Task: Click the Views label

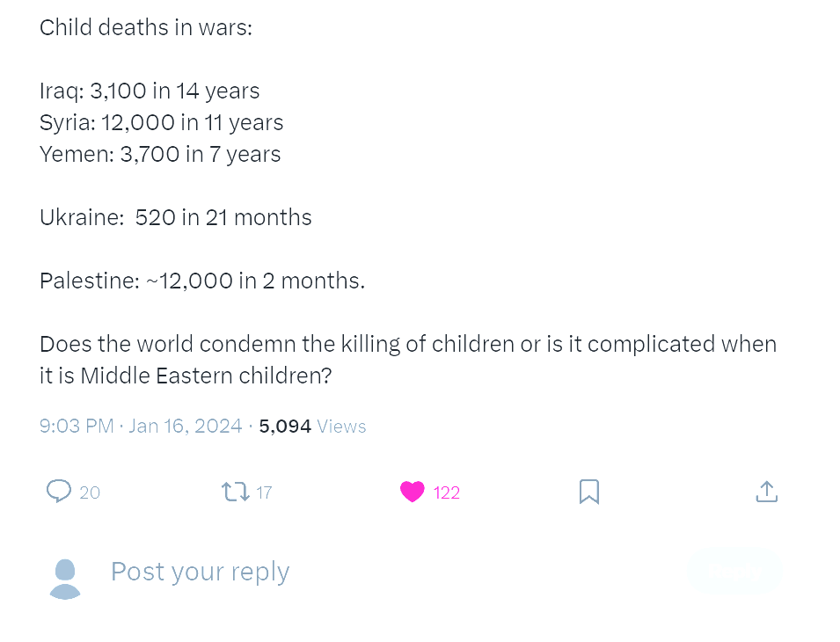Action: click(x=341, y=427)
